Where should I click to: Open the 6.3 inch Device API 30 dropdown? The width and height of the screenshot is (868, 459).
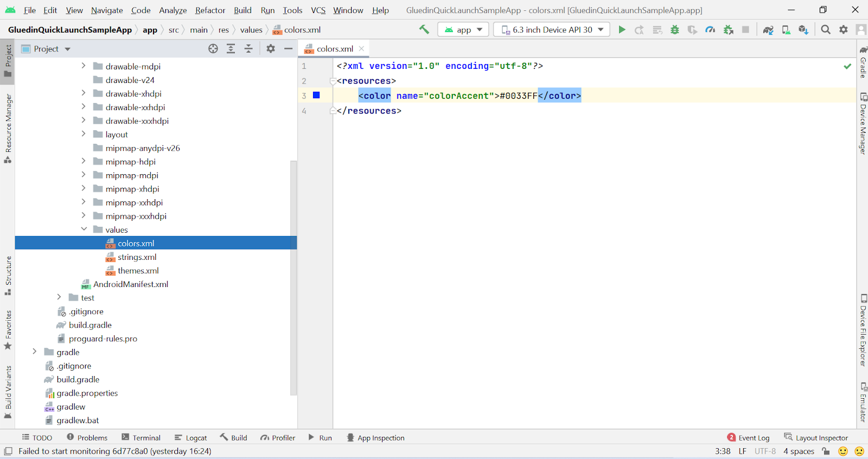click(552, 29)
